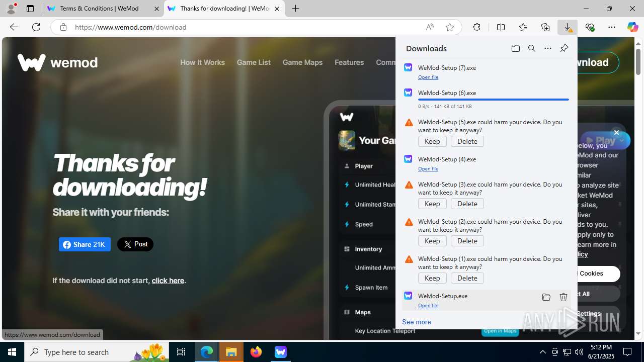Open Browser essentials icon
644x362 pixels.
590,27
